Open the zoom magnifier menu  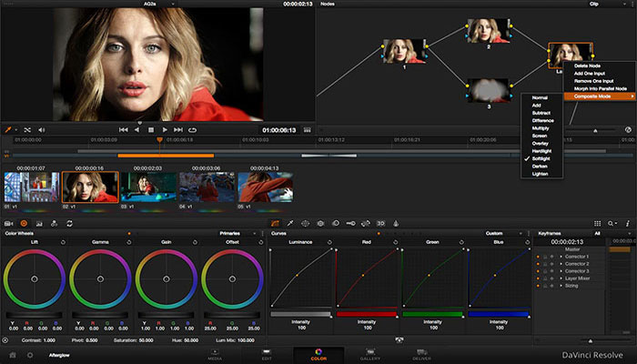(612, 224)
